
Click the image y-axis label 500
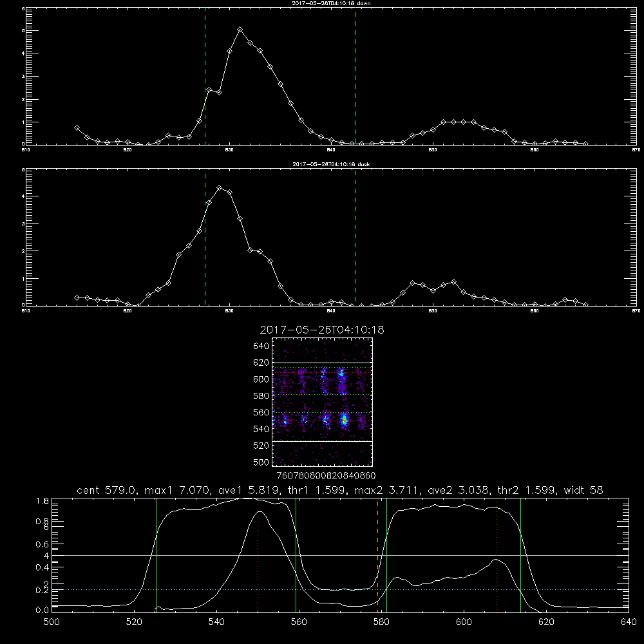[261, 462]
